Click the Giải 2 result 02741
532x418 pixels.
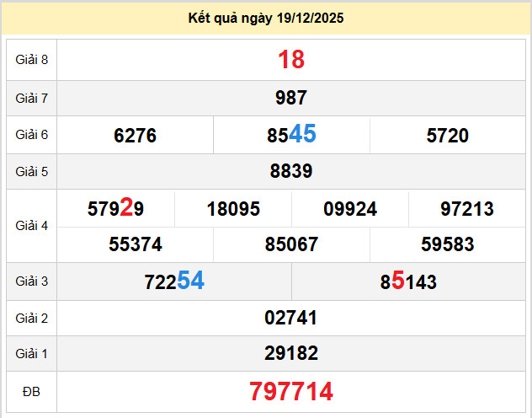click(x=291, y=319)
